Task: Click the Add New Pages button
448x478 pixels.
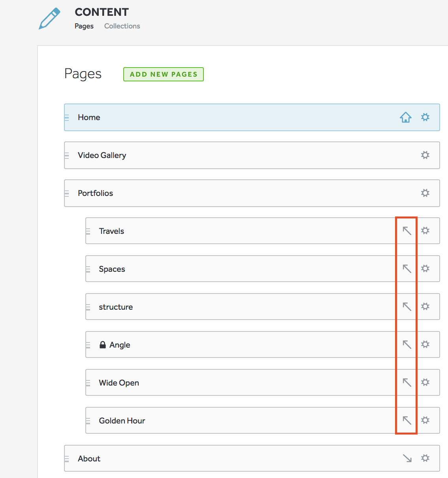Action: 164,74
